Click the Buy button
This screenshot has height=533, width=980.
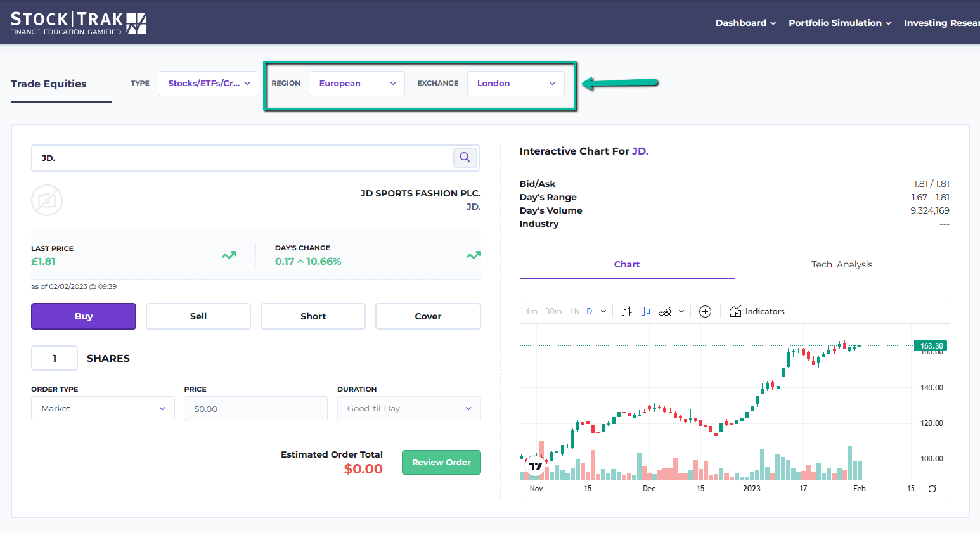[84, 316]
